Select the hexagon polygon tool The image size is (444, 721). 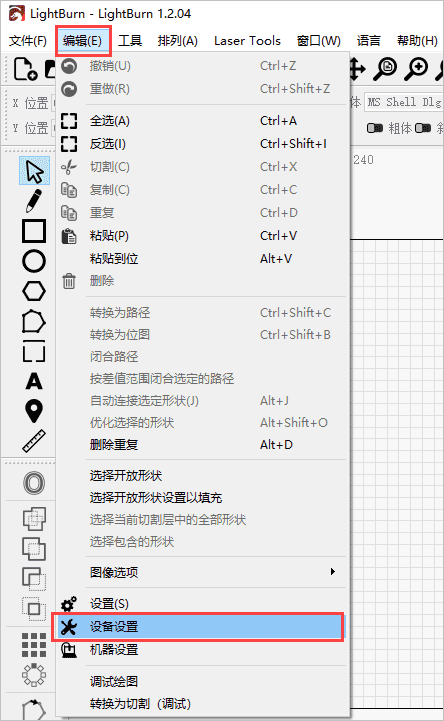pos(34,291)
